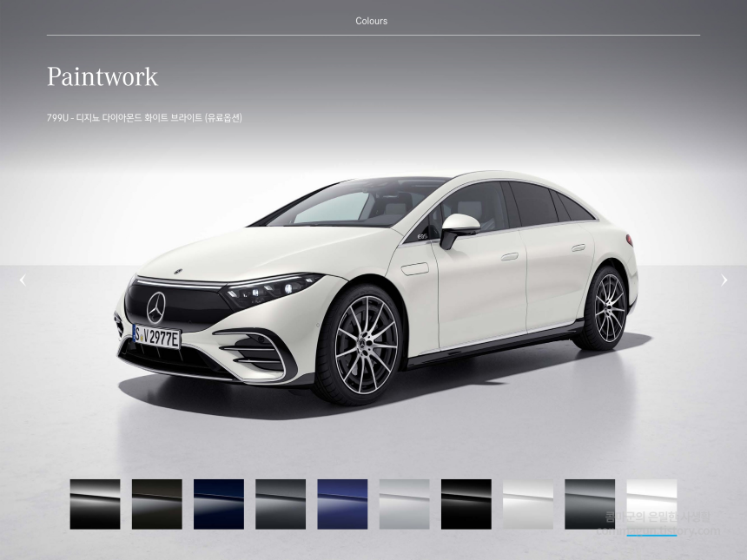The height and width of the screenshot is (560, 747).
Task: Select the diamond white swatch with blue underline
Action: tap(651, 504)
